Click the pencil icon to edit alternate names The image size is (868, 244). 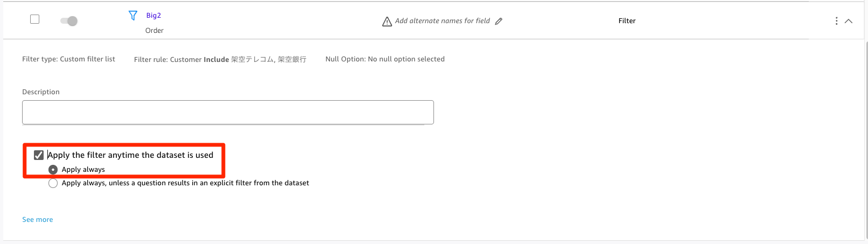pyautogui.click(x=499, y=21)
